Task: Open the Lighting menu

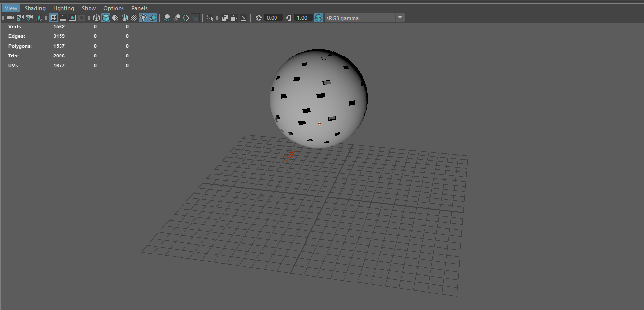Action: click(x=63, y=8)
